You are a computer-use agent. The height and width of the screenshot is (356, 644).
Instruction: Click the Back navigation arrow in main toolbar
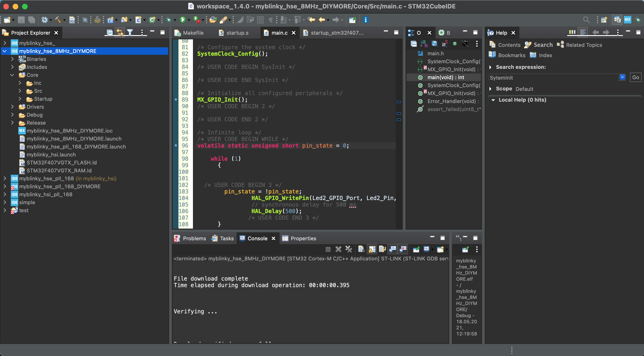[322, 20]
